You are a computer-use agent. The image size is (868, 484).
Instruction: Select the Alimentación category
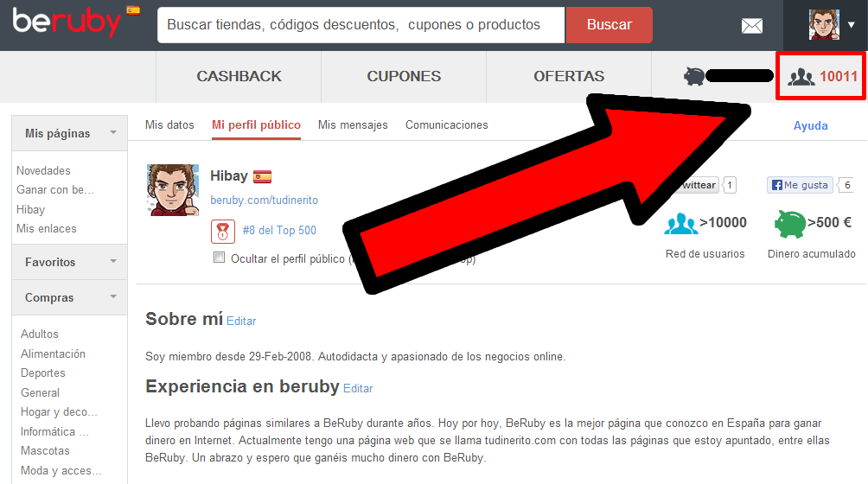click(x=53, y=353)
